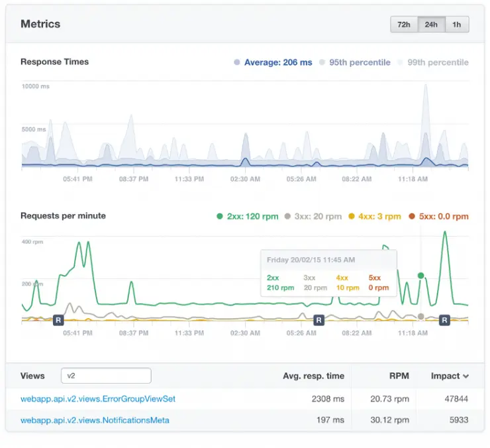Select the 24h time range button
490x448 pixels.
(431, 25)
